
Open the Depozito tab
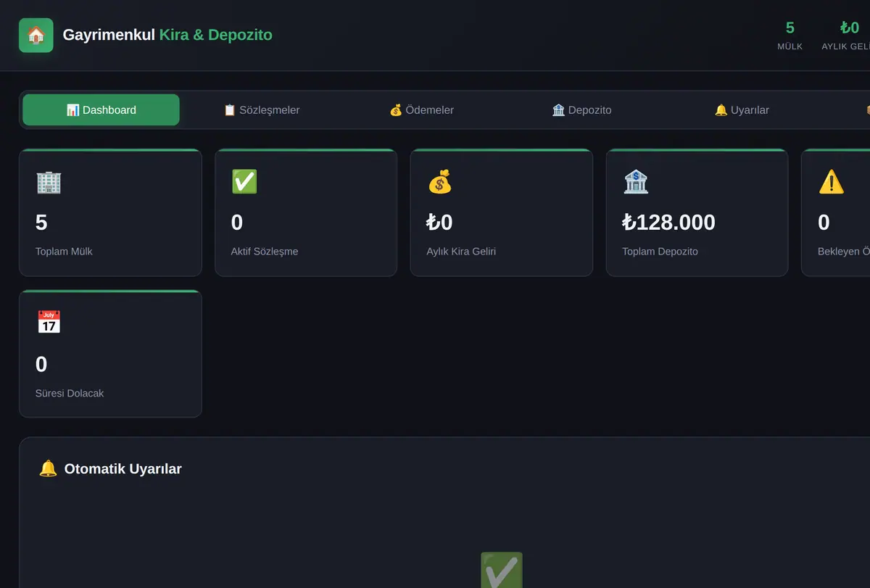tap(581, 110)
